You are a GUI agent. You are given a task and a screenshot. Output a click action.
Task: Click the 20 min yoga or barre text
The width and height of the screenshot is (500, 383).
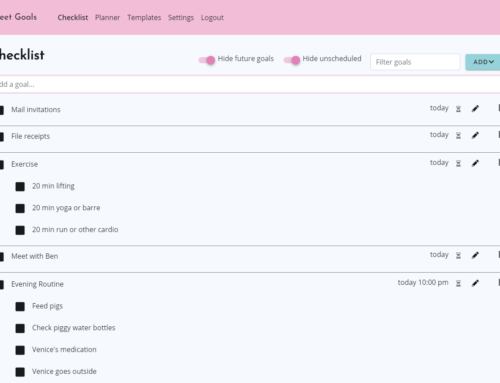pyautogui.click(x=66, y=208)
